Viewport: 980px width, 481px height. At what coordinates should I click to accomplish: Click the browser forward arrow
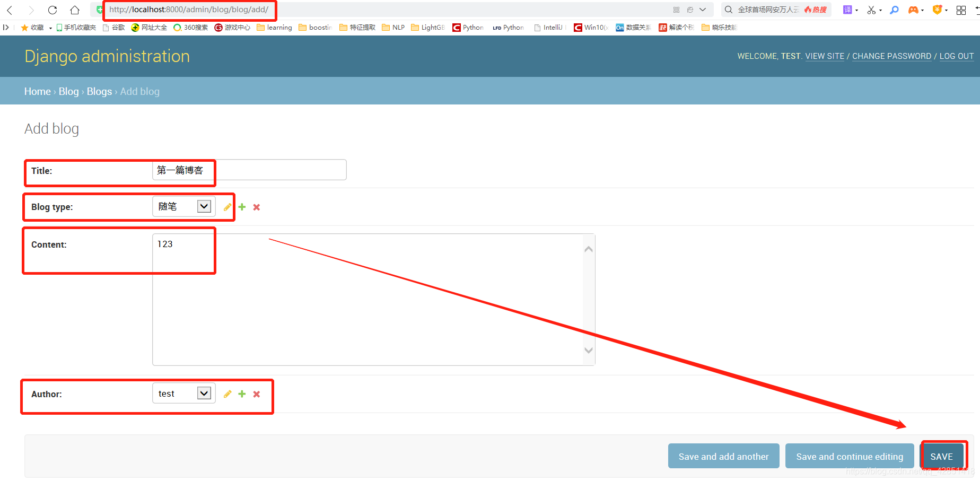point(31,10)
